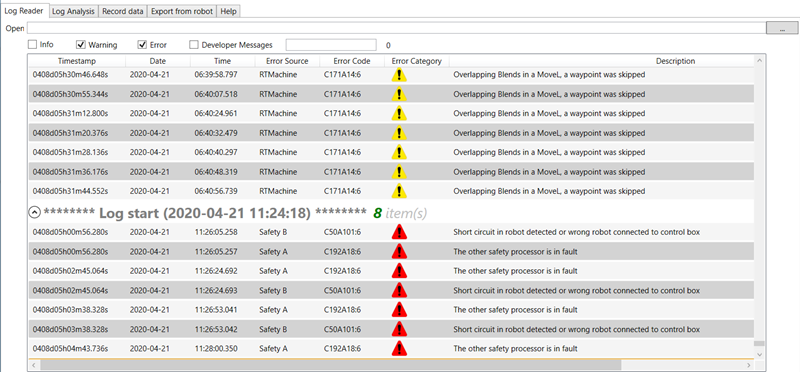Viewport: 800px width, 372px height.
Task: Click warning icon in 06:40:32.479 row
Action: point(399,133)
